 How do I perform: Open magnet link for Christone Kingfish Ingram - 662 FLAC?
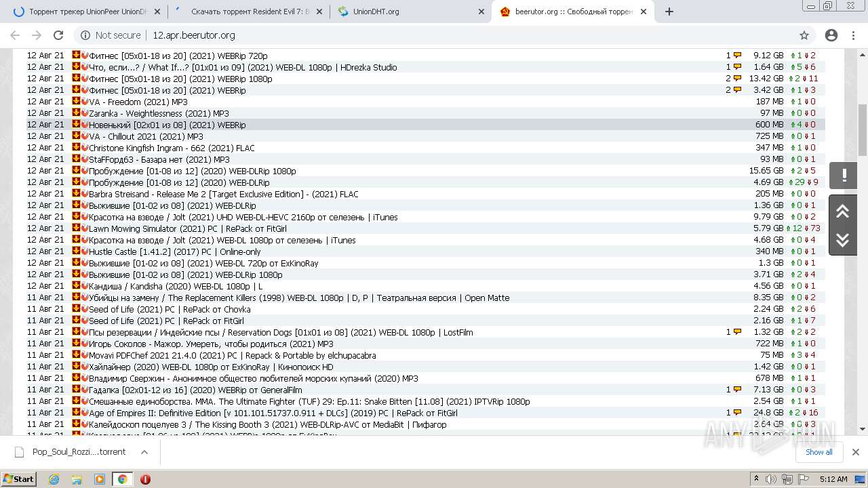(85, 148)
